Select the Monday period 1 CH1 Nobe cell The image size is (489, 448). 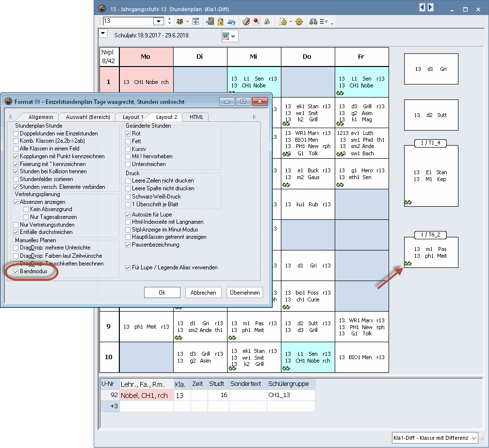pos(146,82)
